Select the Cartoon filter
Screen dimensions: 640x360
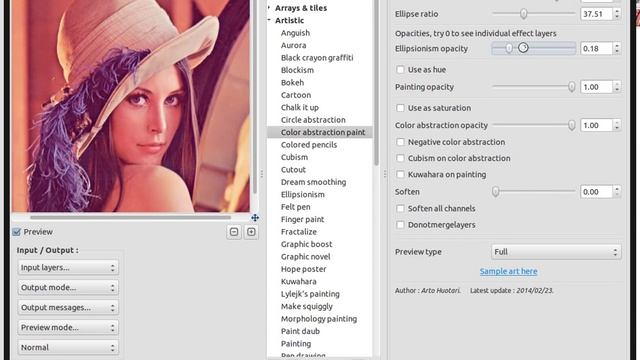pos(296,95)
